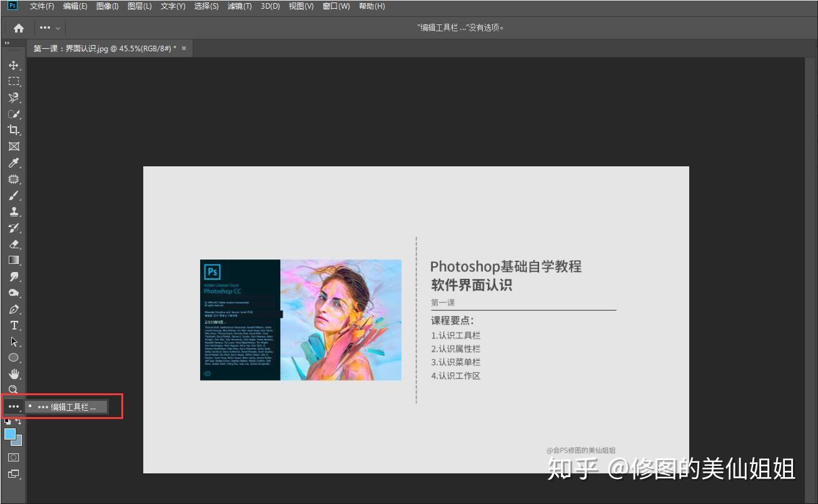Select the Crop tool
This screenshot has width=818, height=504.
click(13, 130)
